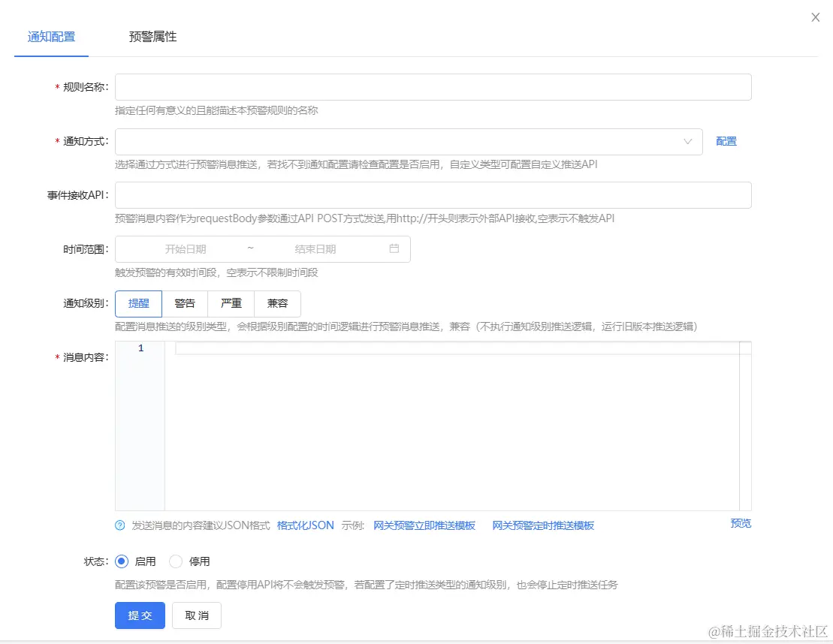Click the 预览 link
The width and height of the screenshot is (833, 644).
coord(741,523)
